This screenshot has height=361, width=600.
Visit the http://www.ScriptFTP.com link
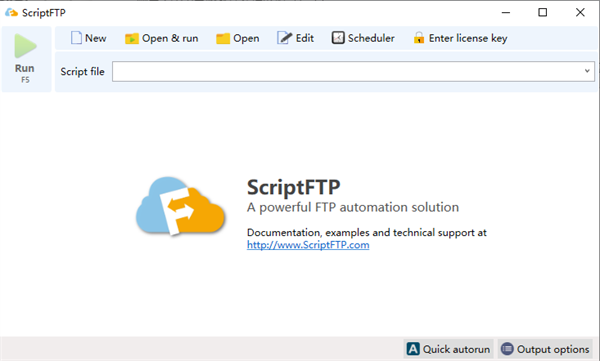click(x=308, y=245)
